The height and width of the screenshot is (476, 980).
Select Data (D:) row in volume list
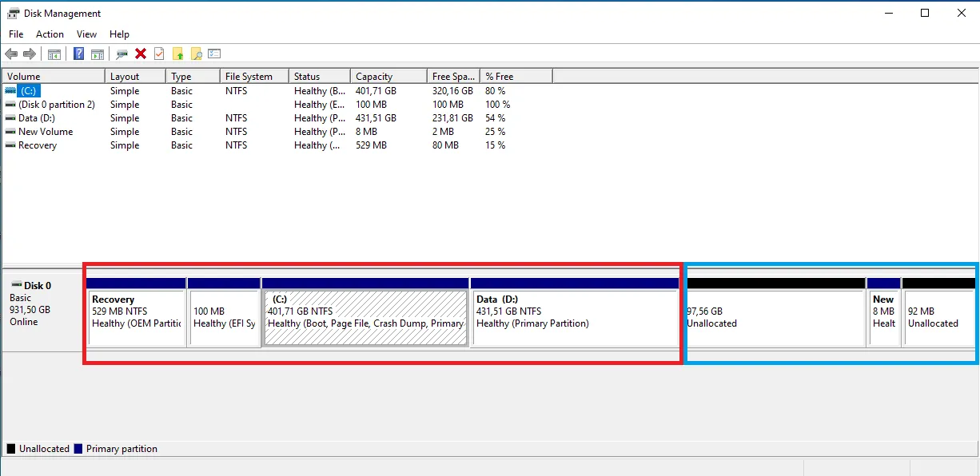click(38, 118)
